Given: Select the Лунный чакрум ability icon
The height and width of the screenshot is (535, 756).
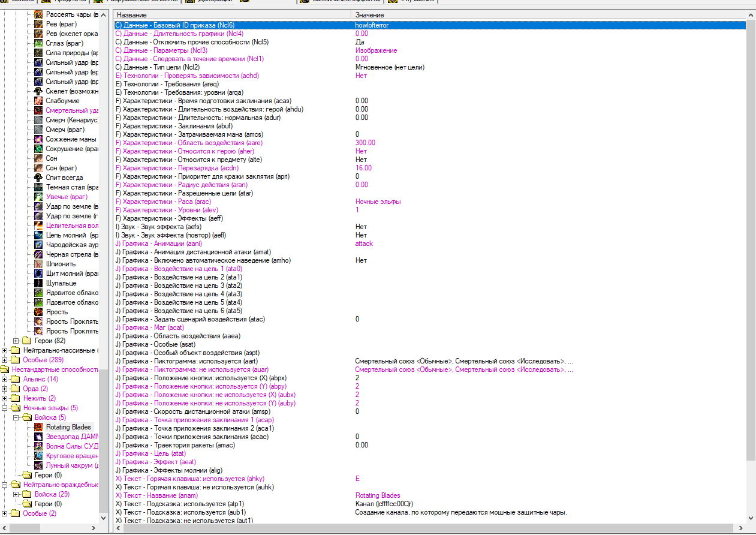Looking at the screenshot, I should 38,465.
